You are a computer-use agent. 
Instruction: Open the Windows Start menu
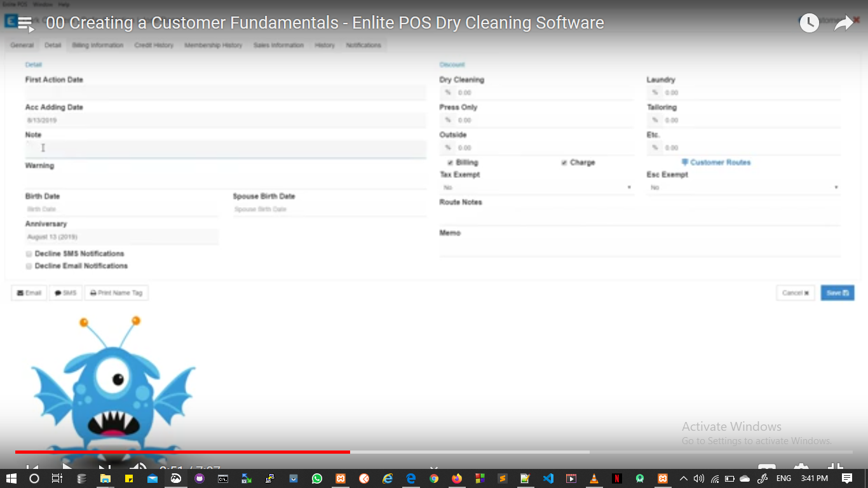11,478
